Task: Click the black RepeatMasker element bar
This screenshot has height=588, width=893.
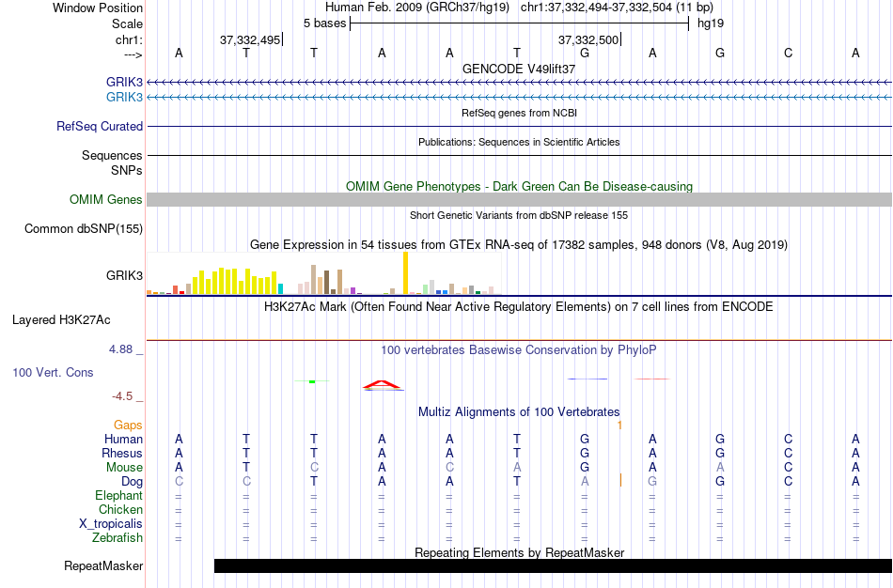Action: 553,565
